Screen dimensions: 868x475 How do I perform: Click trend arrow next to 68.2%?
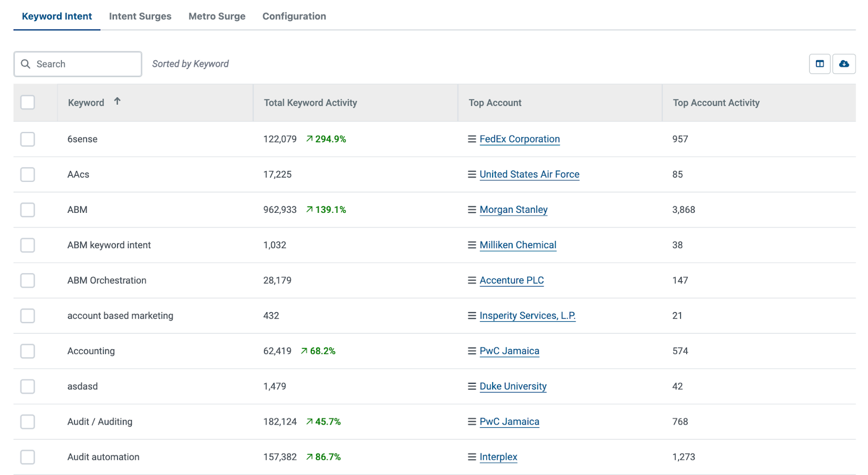coord(304,351)
